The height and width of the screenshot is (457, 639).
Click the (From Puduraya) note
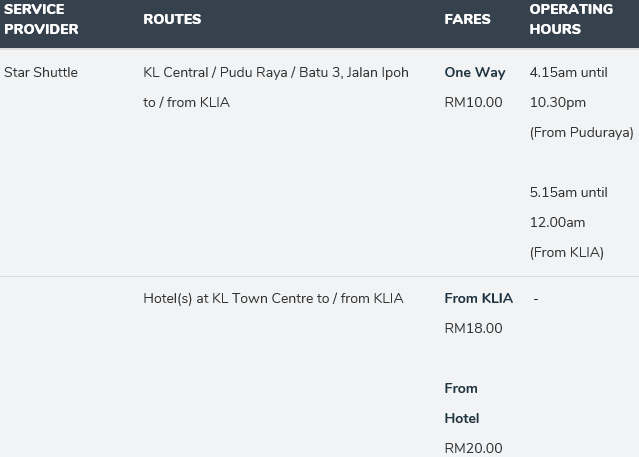(582, 132)
